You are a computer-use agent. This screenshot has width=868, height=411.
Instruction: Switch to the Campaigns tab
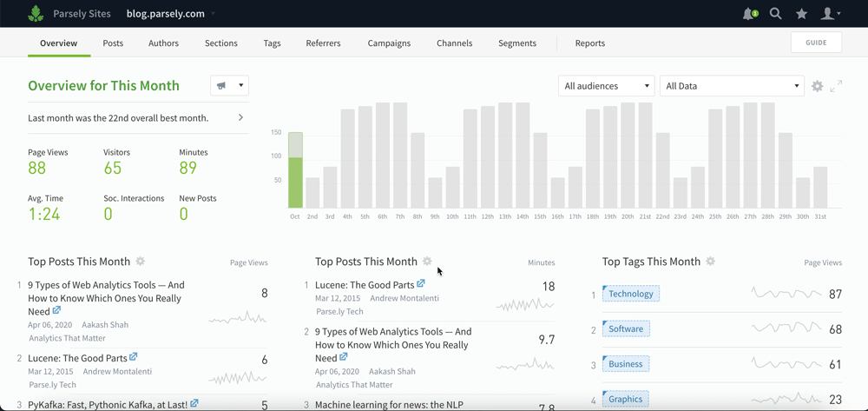389,43
